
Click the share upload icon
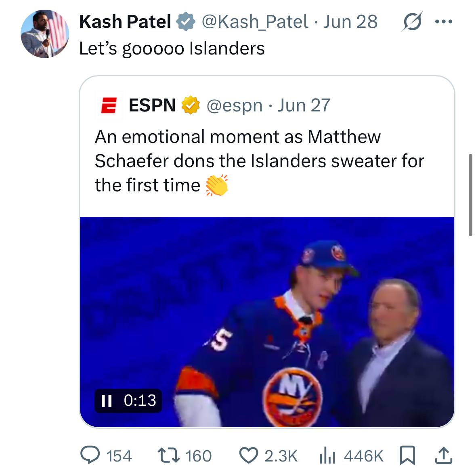[x=444, y=455]
